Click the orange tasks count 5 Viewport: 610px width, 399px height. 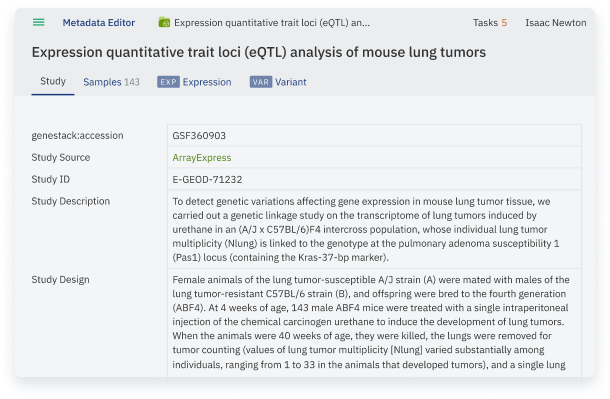[504, 23]
